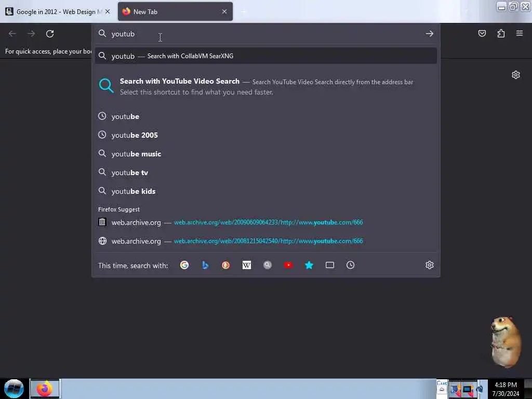The image size is (532, 399).
Task: Click Firefox icon on the taskbar
Action: point(45,389)
